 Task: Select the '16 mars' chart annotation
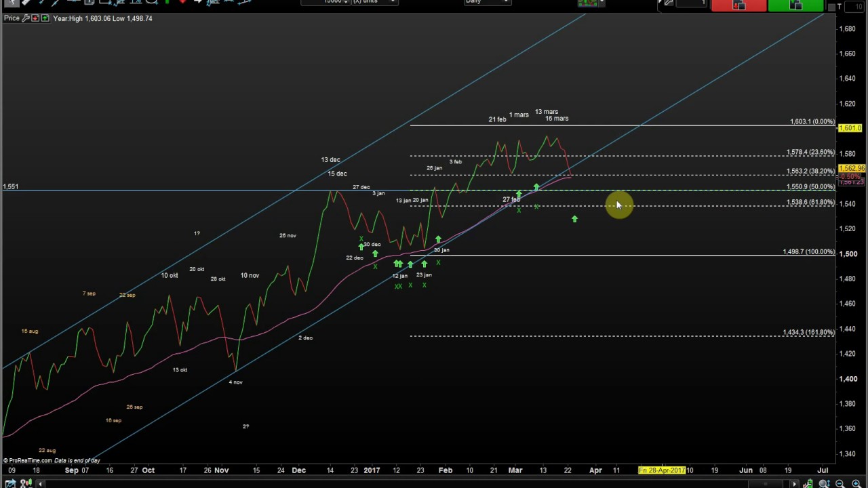pyautogui.click(x=557, y=119)
